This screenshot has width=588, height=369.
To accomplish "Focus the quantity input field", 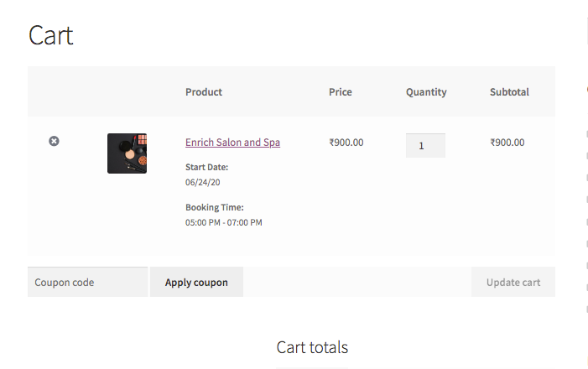I will (x=425, y=145).
